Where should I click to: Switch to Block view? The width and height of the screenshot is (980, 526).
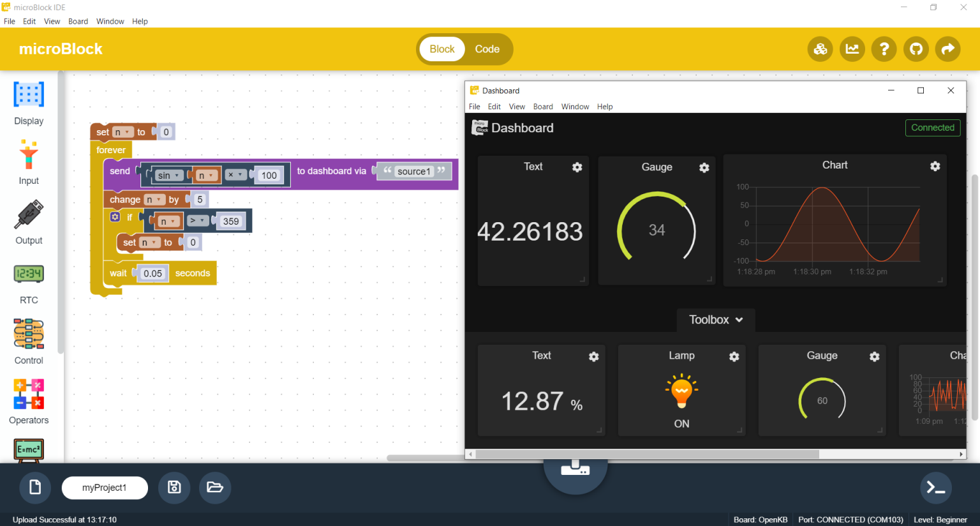[x=442, y=49]
